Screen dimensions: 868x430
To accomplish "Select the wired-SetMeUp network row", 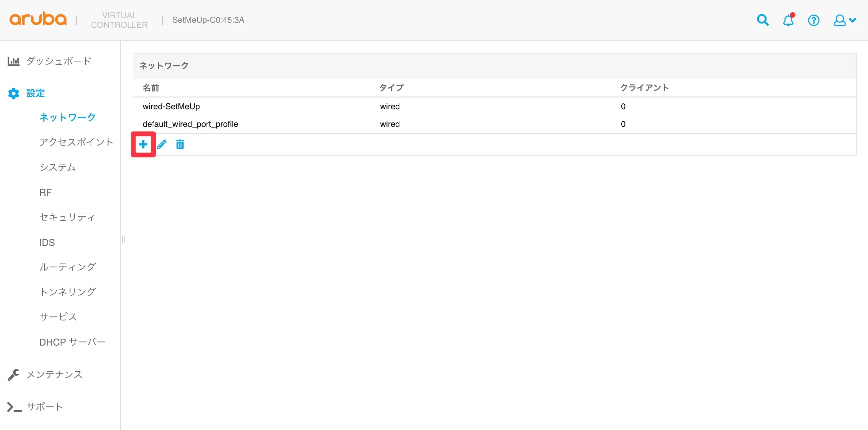I will click(171, 106).
